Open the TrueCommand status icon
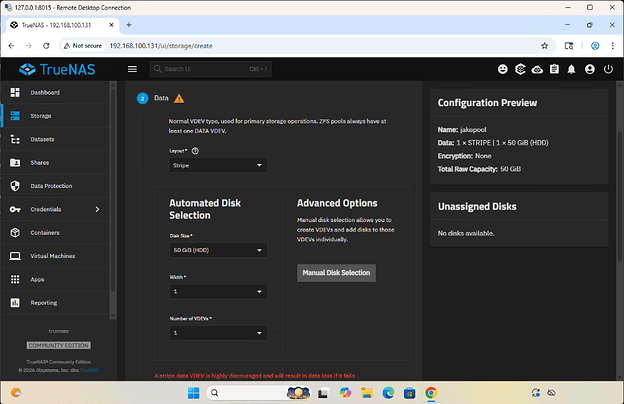The image size is (624, 404). point(520,69)
